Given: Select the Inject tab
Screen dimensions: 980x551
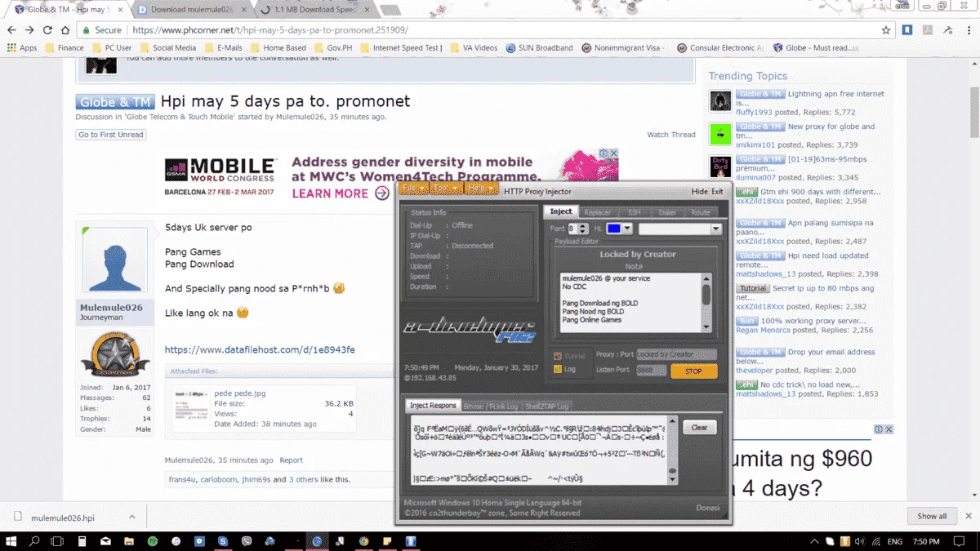Looking at the screenshot, I should (561, 211).
